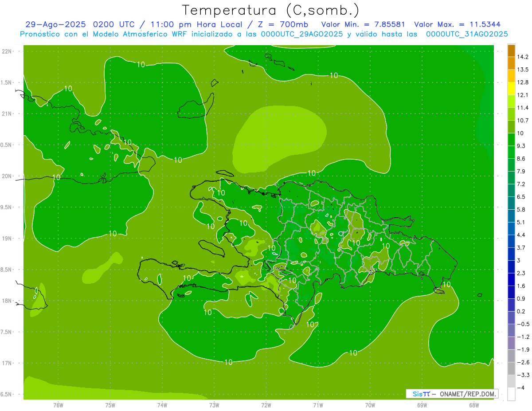Select the "12.1" legend value

[x=523, y=95]
